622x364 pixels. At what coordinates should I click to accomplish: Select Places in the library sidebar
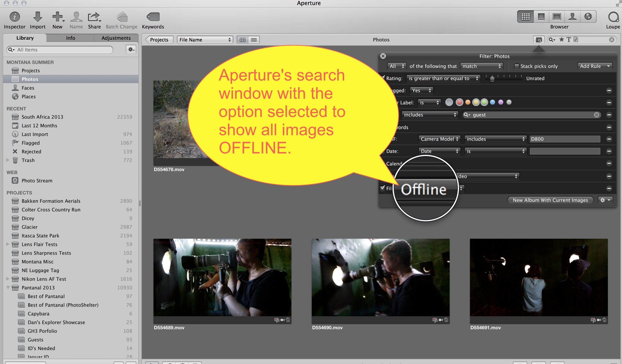point(71,97)
